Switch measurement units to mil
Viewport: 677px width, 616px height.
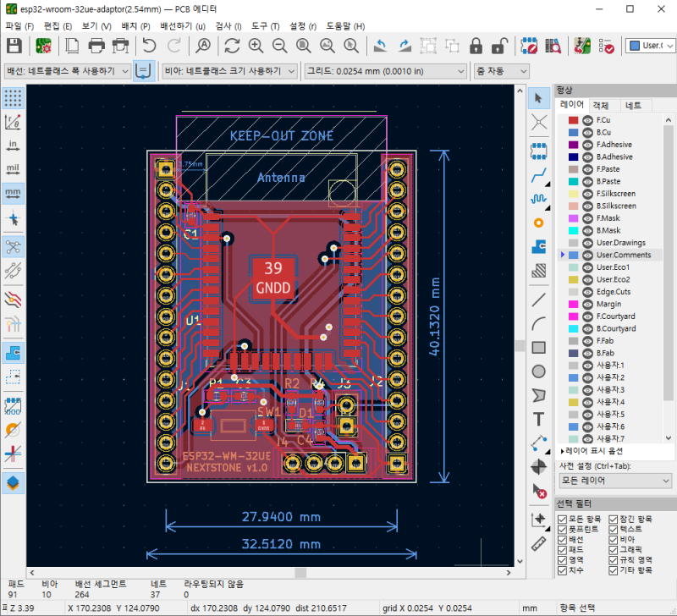coord(13,168)
